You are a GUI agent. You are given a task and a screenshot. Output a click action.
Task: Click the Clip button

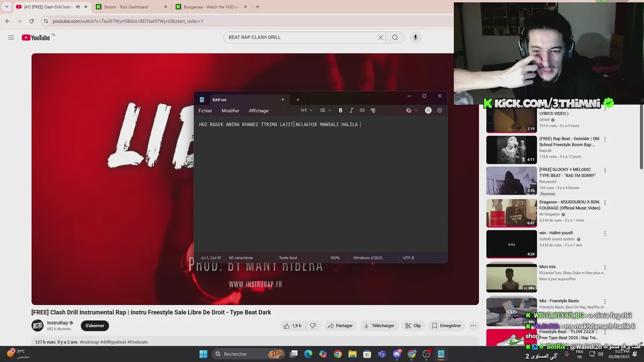point(413,326)
